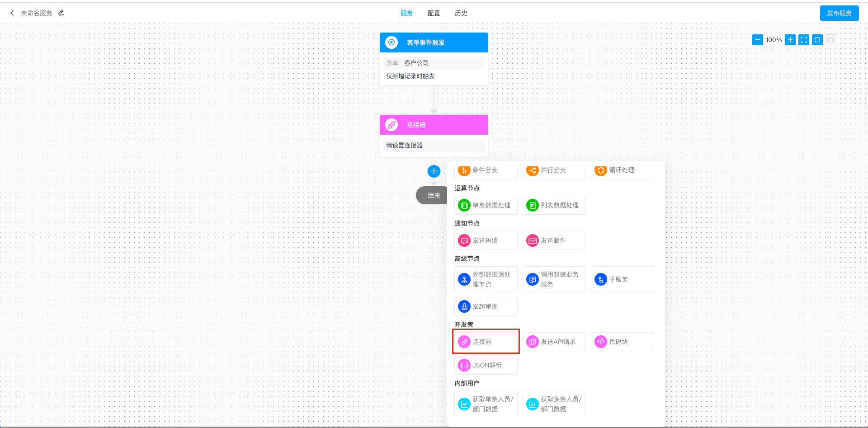Screen dimensions: 868x428
Task: Add a 发送邮件 node
Action: coord(554,240)
